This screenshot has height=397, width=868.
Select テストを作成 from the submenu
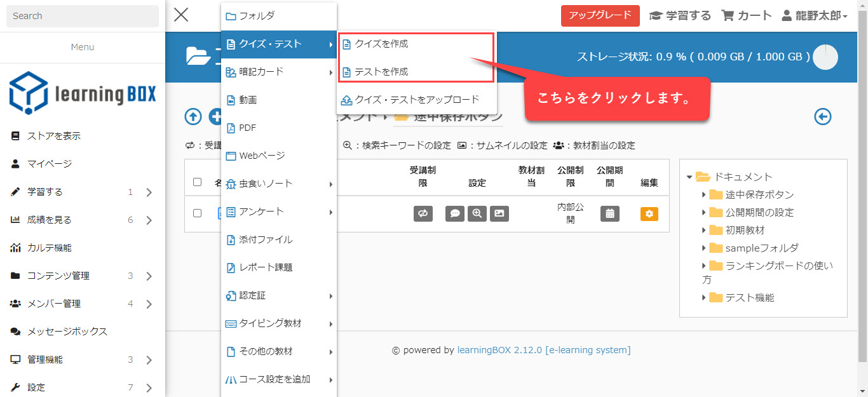click(x=381, y=72)
